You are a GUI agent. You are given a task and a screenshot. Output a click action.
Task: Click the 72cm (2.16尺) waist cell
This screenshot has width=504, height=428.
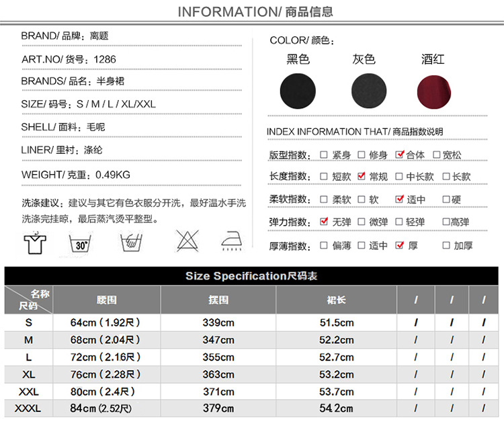[106, 357]
